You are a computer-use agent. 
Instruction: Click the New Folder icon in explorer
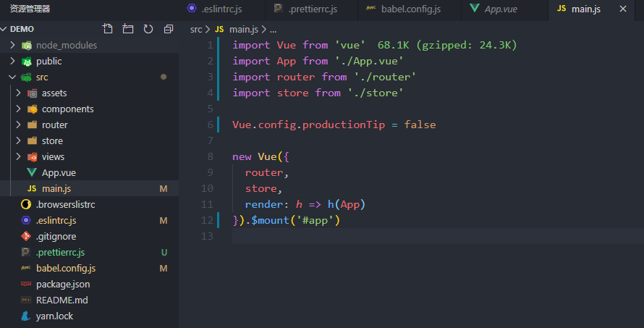point(128,29)
